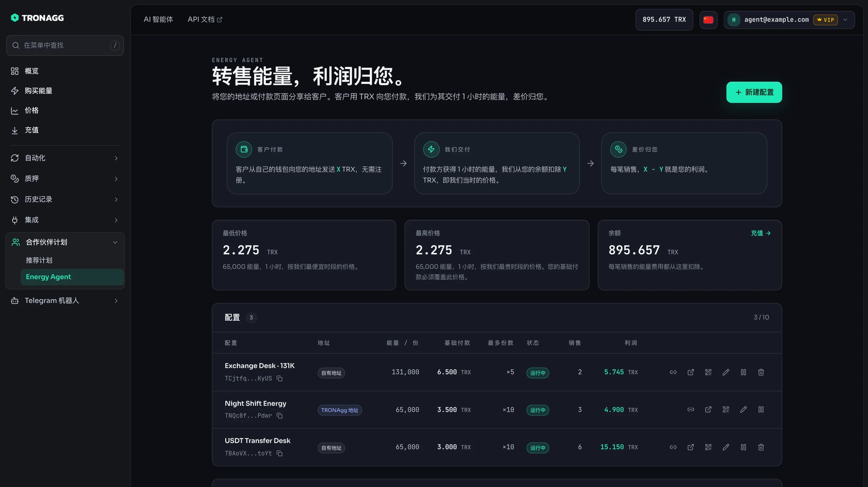The height and width of the screenshot is (487, 868).
Task: Expand the 历史记录 sidebar section
Action: coord(65,199)
